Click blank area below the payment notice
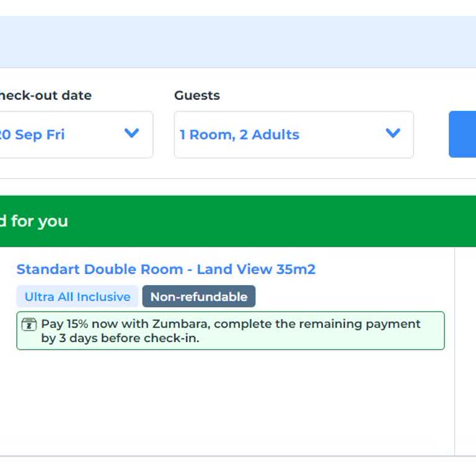This screenshot has height=476, width=476. tap(229, 403)
